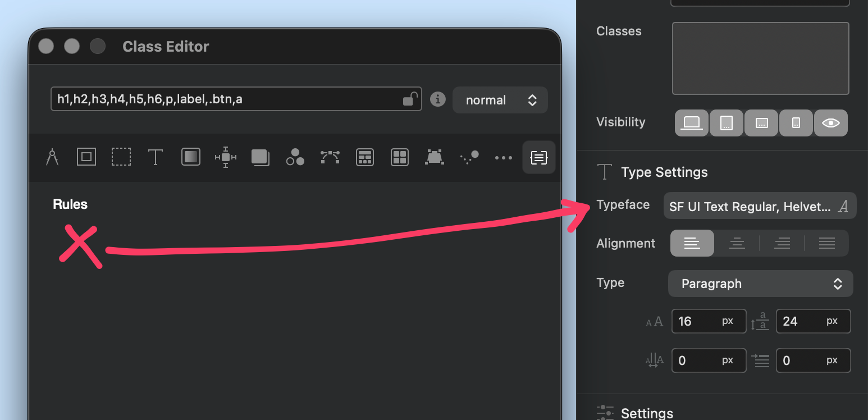Toggle the lock icon in selector field

(410, 99)
